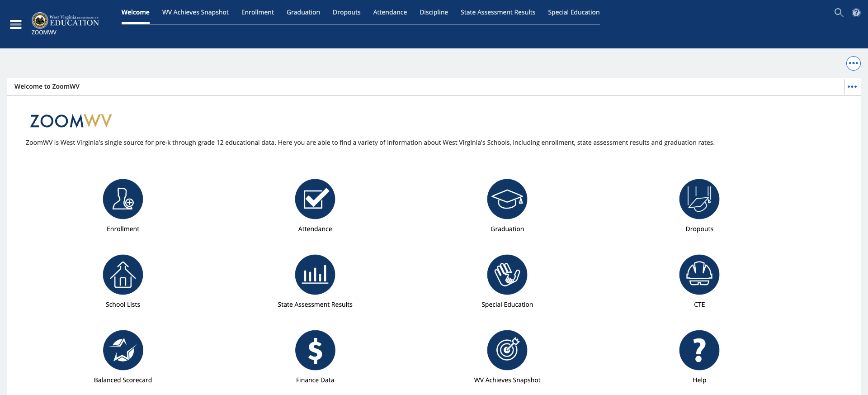
Task: Click the Enrollment label under its icon
Action: pyautogui.click(x=123, y=229)
